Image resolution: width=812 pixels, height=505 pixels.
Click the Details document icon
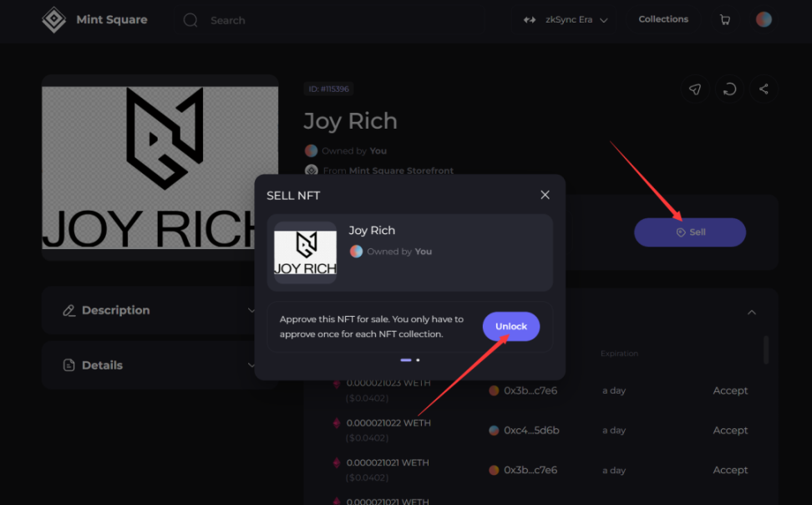pyautogui.click(x=69, y=365)
